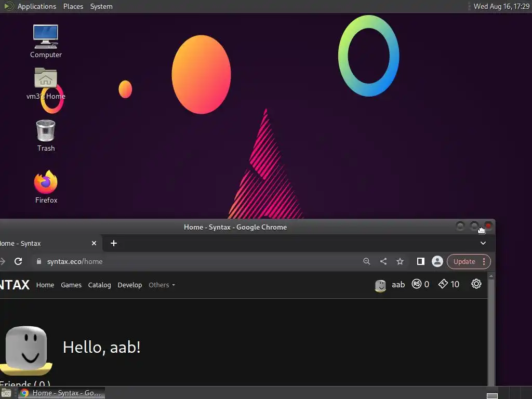This screenshot has width=532, height=399.
Task: Open the Develop page
Action: pos(129,285)
